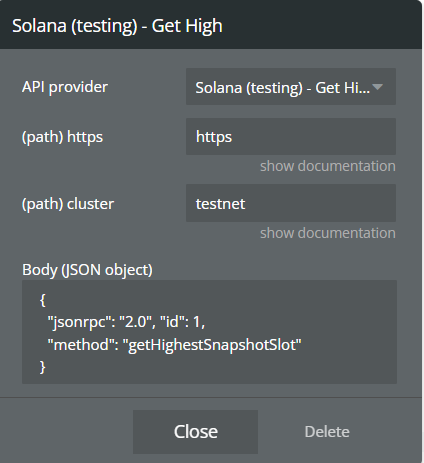Show documentation for the https path
Screen dimensions: 424x463
[x=328, y=166]
